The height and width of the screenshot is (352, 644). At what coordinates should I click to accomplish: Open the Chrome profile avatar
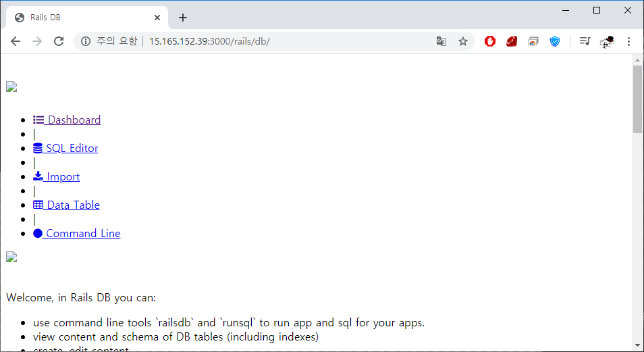click(607, 41)
